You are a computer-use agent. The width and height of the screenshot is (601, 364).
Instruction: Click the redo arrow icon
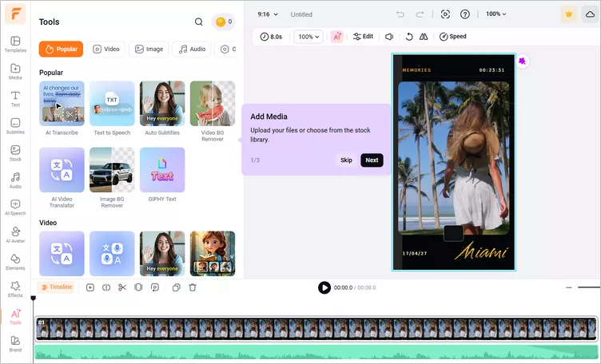[420, 14]
